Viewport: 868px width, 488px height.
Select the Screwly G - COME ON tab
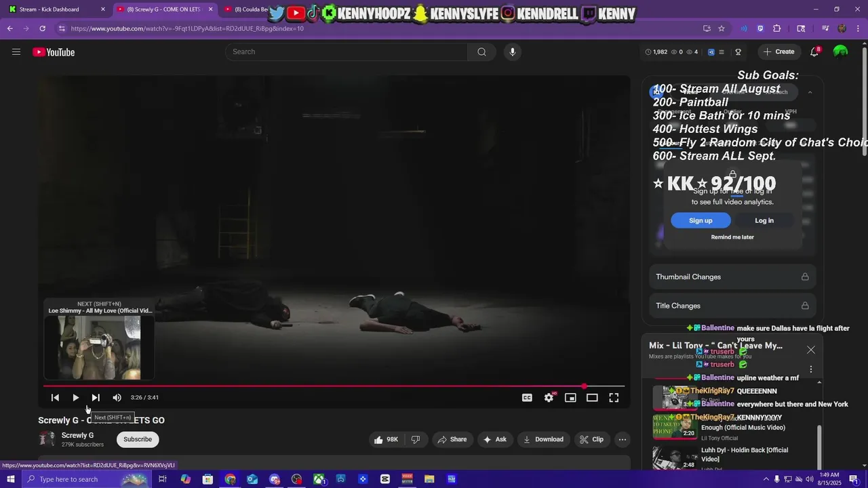tap(163, 9)
